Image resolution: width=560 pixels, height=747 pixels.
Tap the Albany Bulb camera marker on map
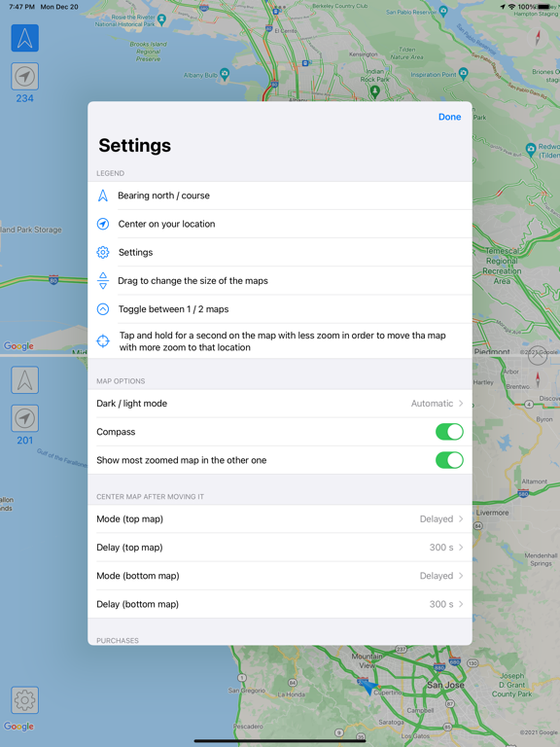click(x=225, y=74)
